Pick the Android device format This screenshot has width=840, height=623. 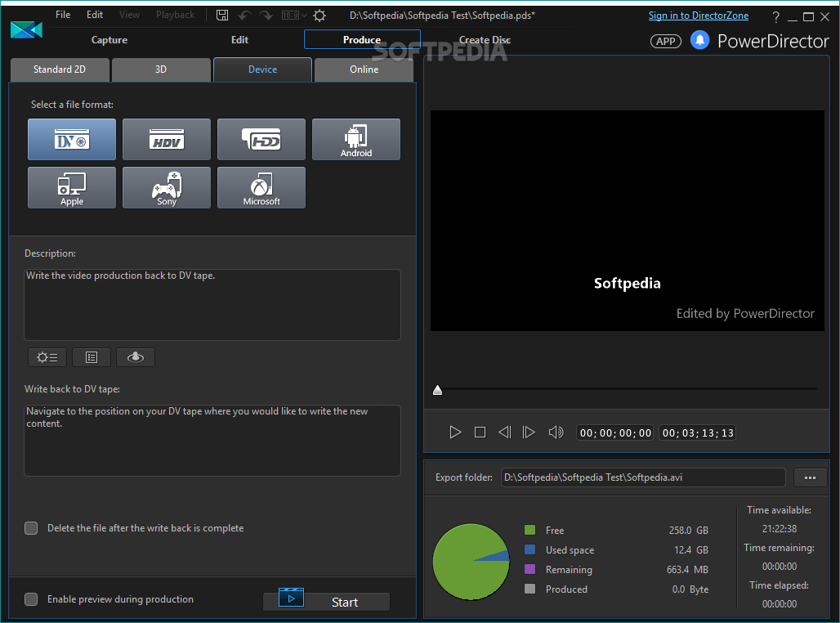click(356, 139)
